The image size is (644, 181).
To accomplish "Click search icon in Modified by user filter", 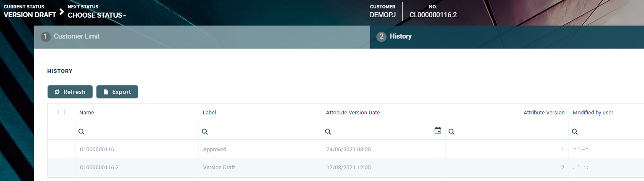I will tap(575, 132).
